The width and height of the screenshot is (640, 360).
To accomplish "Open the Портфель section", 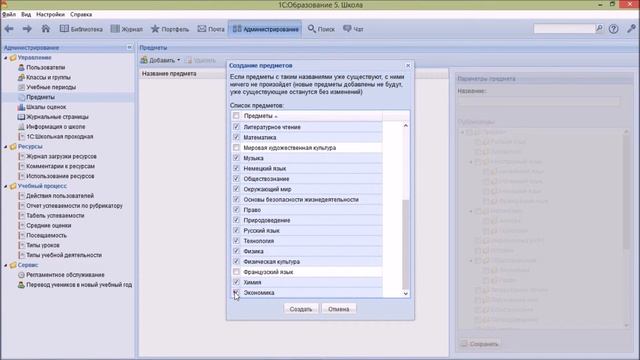I will tap(170, 29).
